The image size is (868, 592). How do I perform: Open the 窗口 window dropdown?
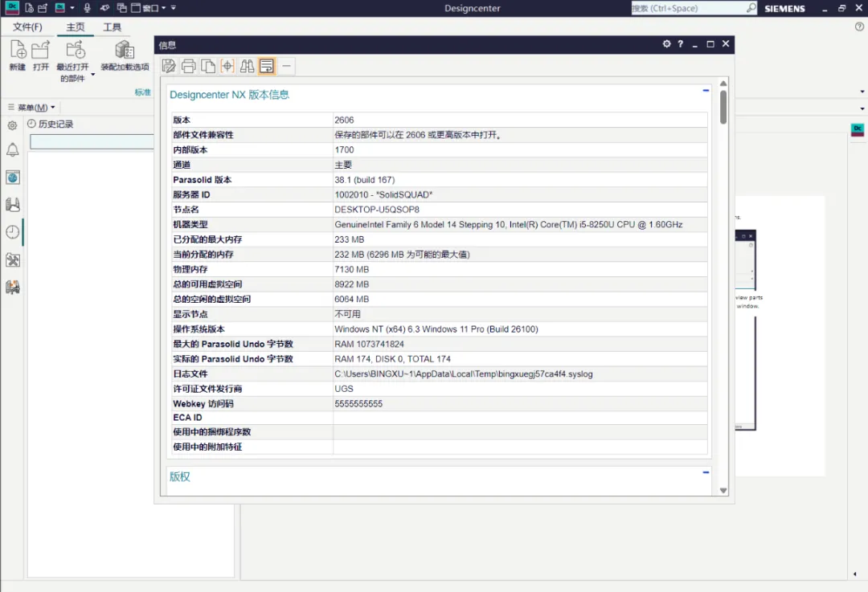(x=148, y=8)
